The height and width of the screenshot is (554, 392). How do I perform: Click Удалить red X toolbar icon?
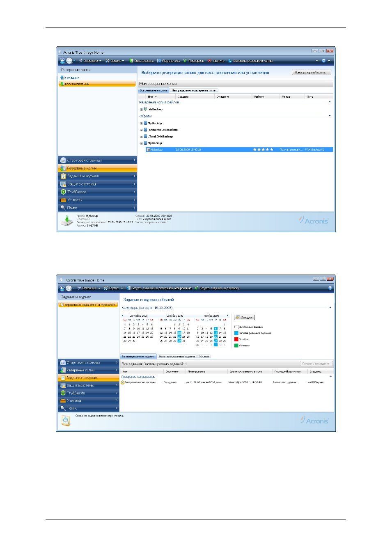209,61
